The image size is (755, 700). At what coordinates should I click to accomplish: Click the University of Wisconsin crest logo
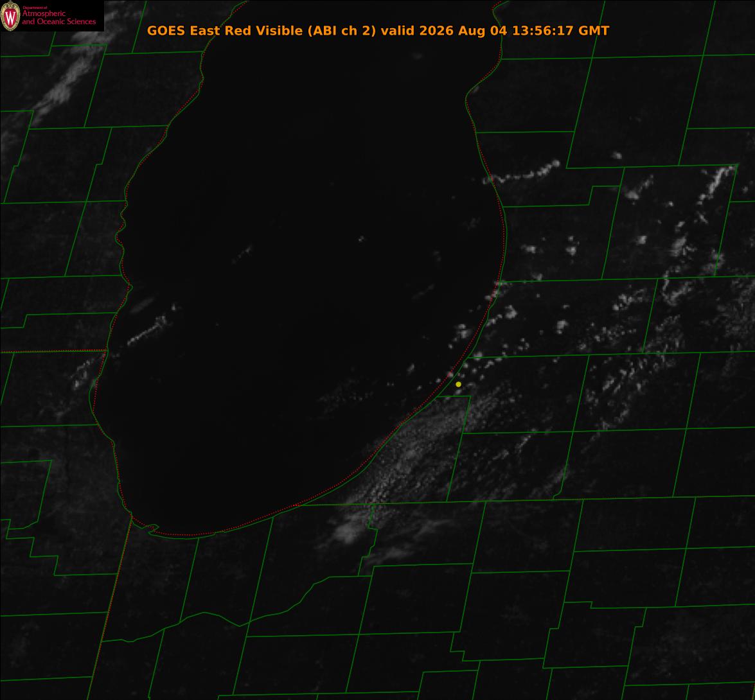coord(10,16)
